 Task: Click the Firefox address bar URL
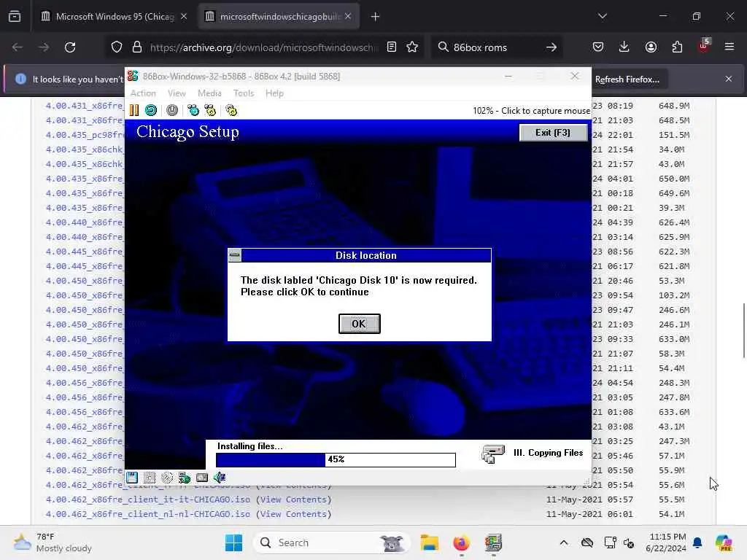[264, 47]
